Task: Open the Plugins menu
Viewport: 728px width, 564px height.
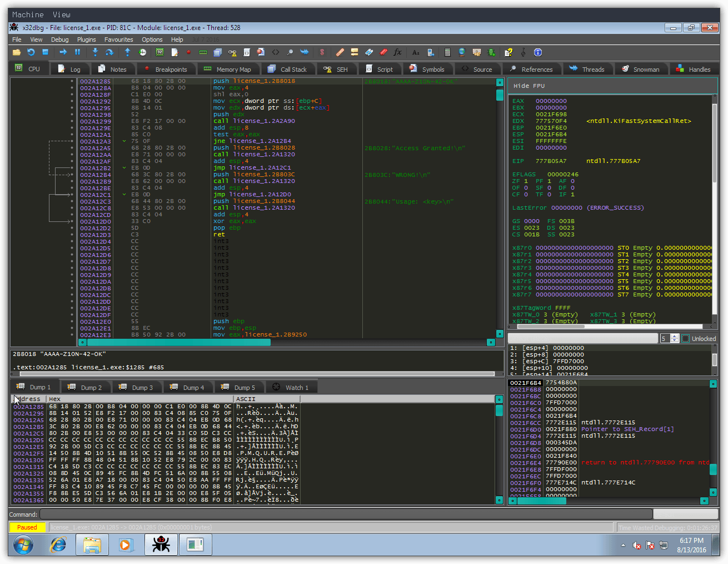Action: pos(87,39)
